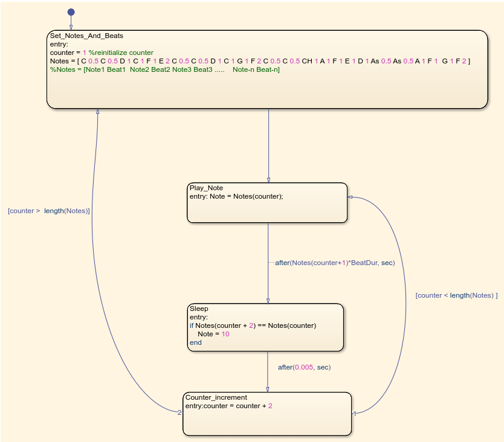Click the Counter_increment state name

[x=216, y=397]
